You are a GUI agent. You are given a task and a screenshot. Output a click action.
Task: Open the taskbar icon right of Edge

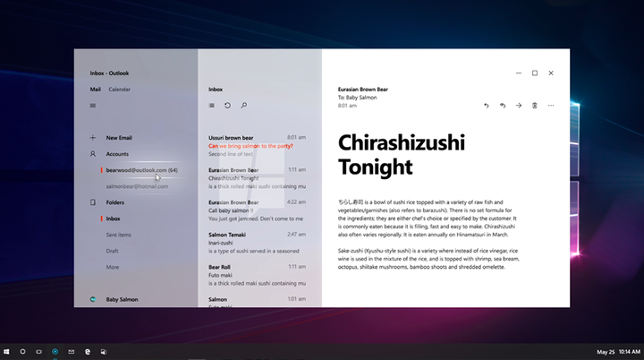click(104, 352)
